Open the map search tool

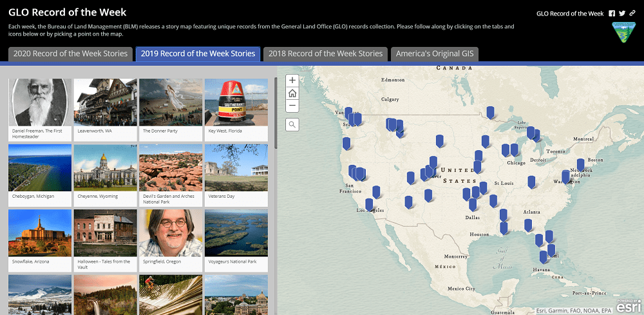click(x=292, y=124)
